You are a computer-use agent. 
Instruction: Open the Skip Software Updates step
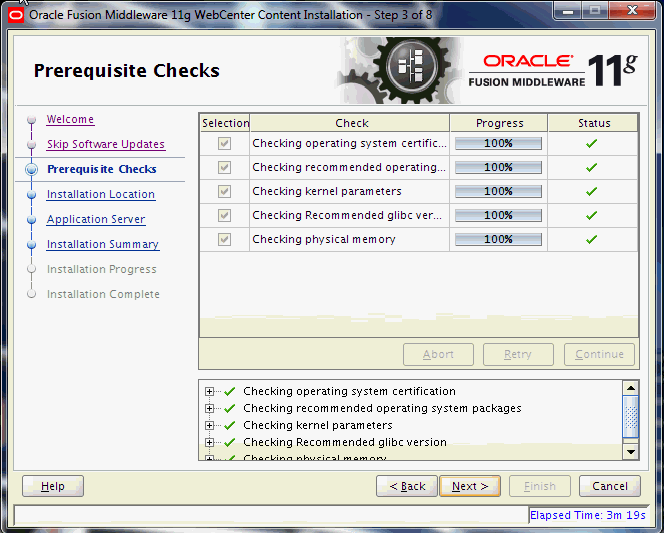(106, 144)
